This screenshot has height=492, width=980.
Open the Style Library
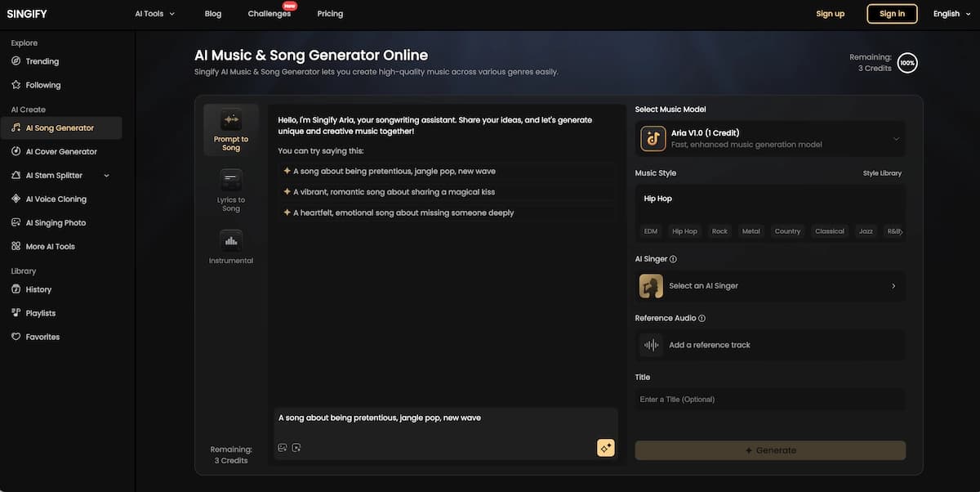coord(882,173)
